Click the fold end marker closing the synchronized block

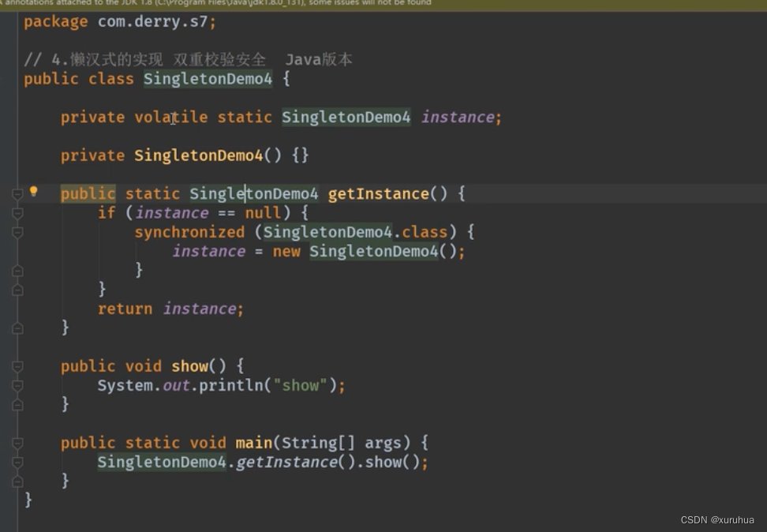click(x=17, y=271)
